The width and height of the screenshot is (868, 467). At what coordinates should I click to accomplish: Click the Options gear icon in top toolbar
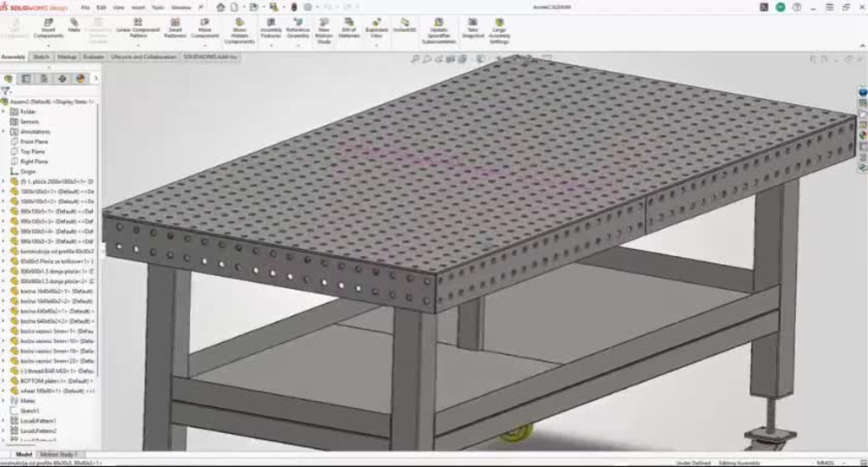[x=308, y=7]
